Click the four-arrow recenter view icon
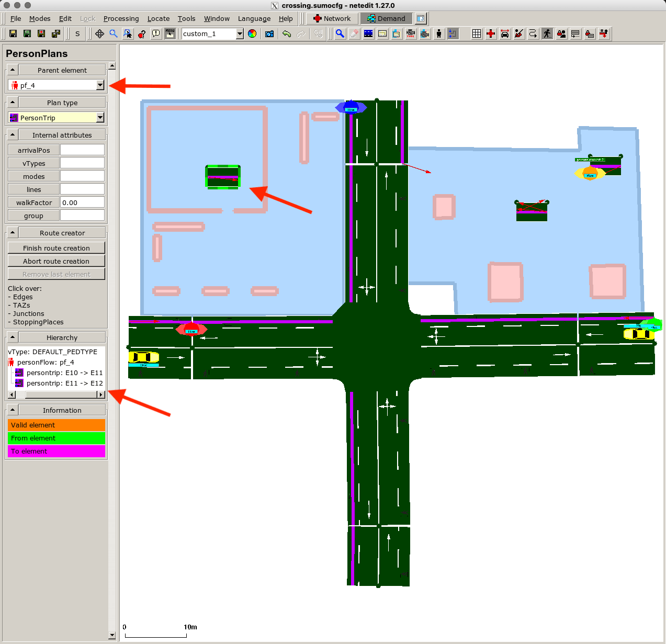 click(99, 33)
